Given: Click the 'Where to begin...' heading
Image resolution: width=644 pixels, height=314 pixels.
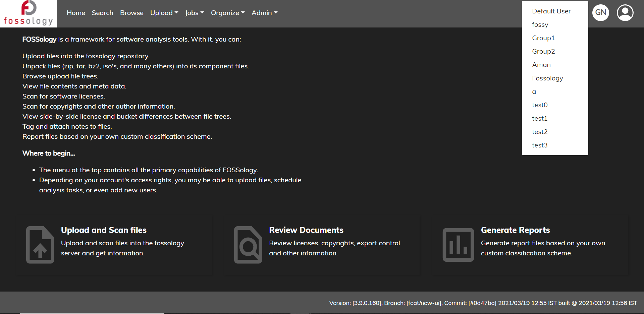Looking at the screenshot, I should click(x=49, y=153).
